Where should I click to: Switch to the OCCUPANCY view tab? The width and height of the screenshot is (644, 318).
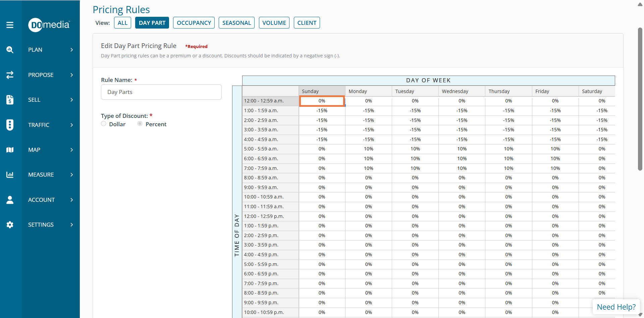(194, 23)
